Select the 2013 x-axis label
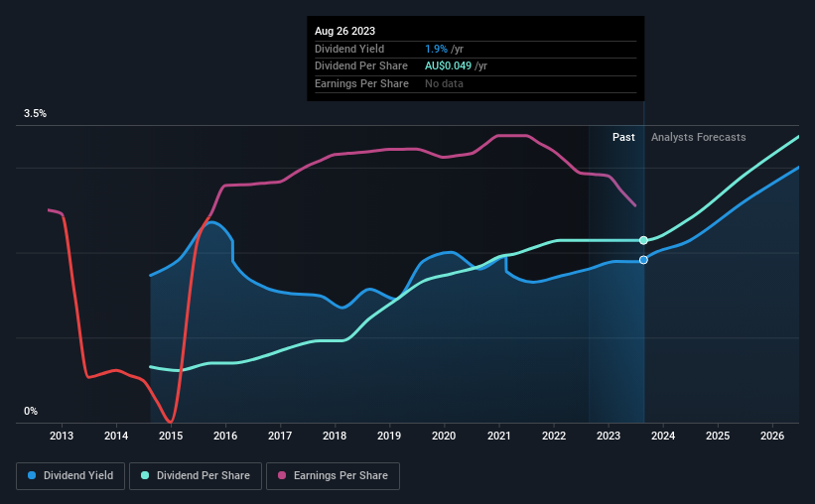Image resolution: width=815 pixels, height=504 pixels. tap(62, 436)
